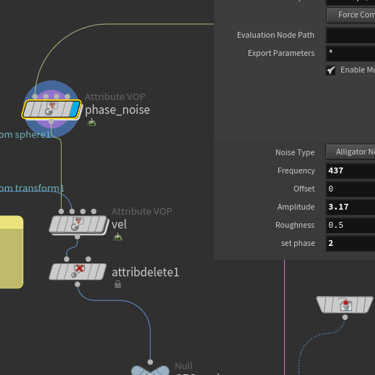The height and width of the screenshot is (375, 375).
Task: Click the green badge under vel label
Action: (x=118, y=237)
